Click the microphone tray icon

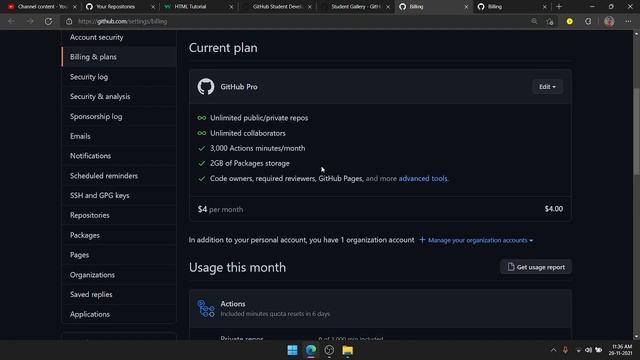pyautogui.click(x=565, y=350)
